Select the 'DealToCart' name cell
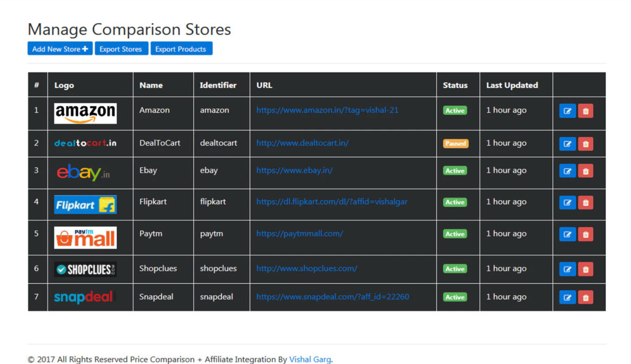Screen dimensions: 631x364 (x=160, y=143)
